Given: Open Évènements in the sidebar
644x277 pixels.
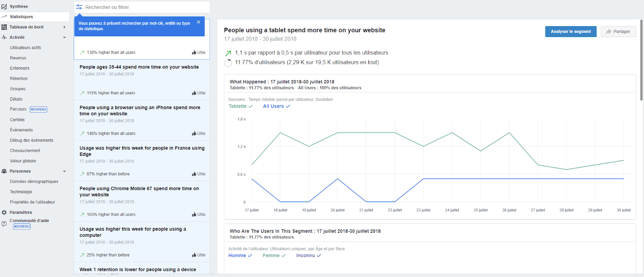Looking at the screenshot, I should (x=21, y=130).
